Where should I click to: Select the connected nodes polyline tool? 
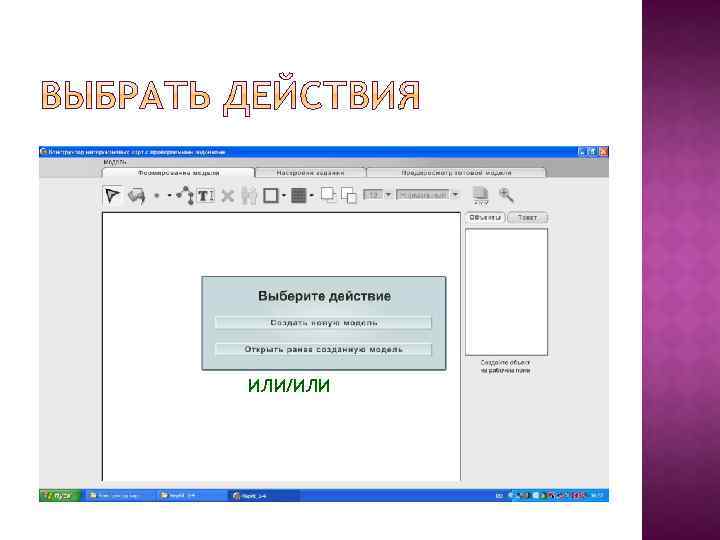pyautogui.click(x=184, y=195)
